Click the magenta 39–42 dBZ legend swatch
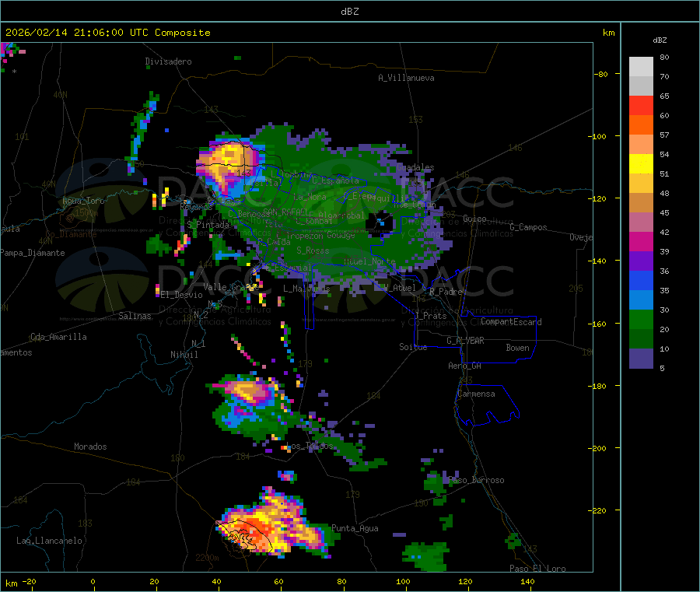 641,241
